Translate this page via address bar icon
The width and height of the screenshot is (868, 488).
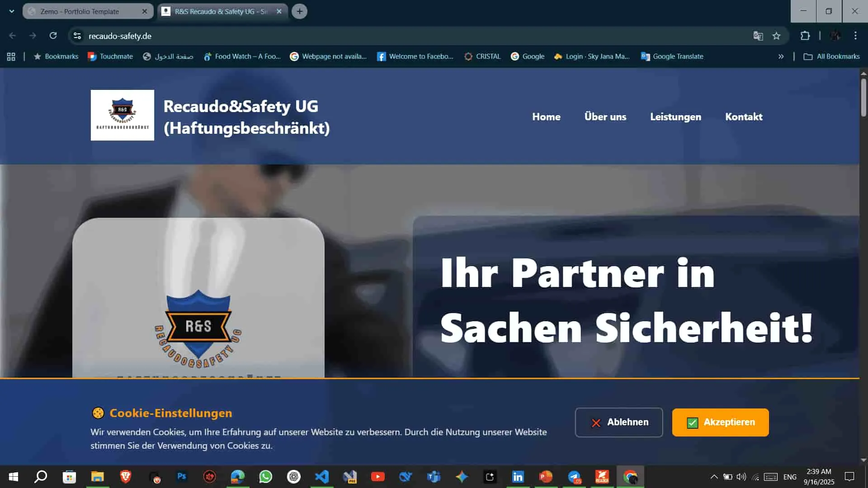coord(758,36)
